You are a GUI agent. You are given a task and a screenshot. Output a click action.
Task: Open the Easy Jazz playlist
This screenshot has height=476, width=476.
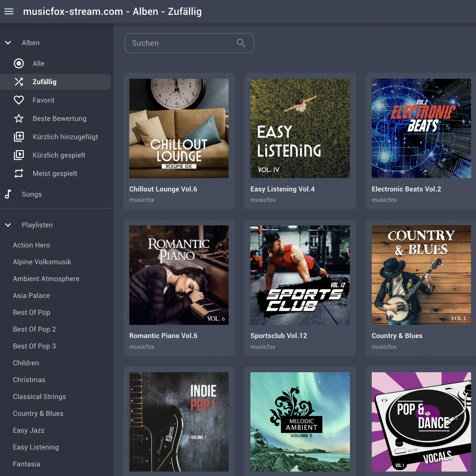click(28, 430)
